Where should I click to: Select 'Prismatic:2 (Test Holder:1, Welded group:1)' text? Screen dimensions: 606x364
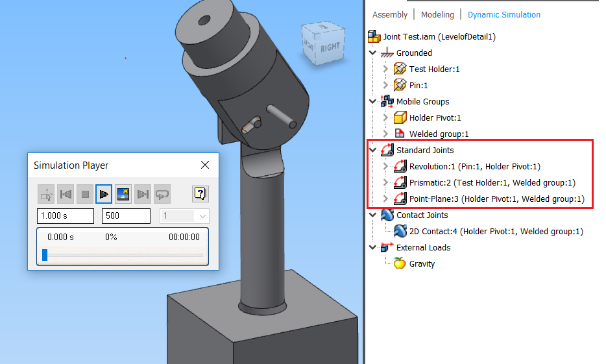click(x=492, y=183)
